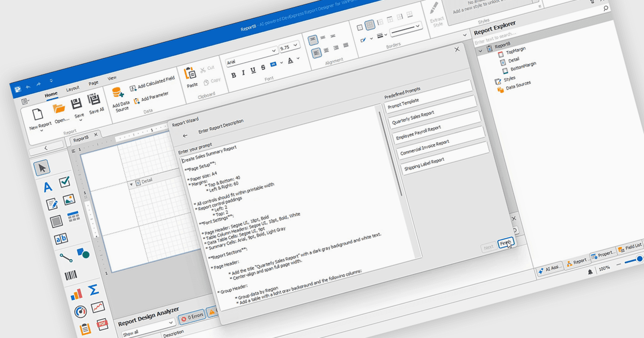
Task: Click the Add Data Source icon
Action: pos(118,92)
